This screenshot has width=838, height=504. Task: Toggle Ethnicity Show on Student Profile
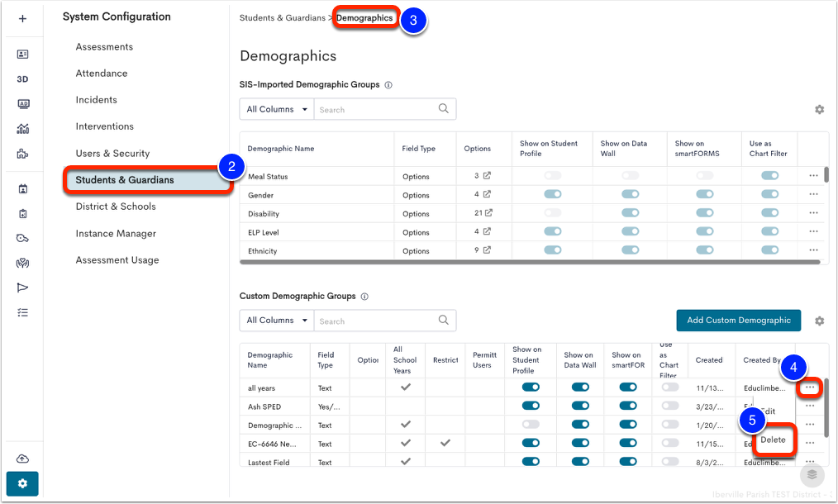[x=553, y=250]
